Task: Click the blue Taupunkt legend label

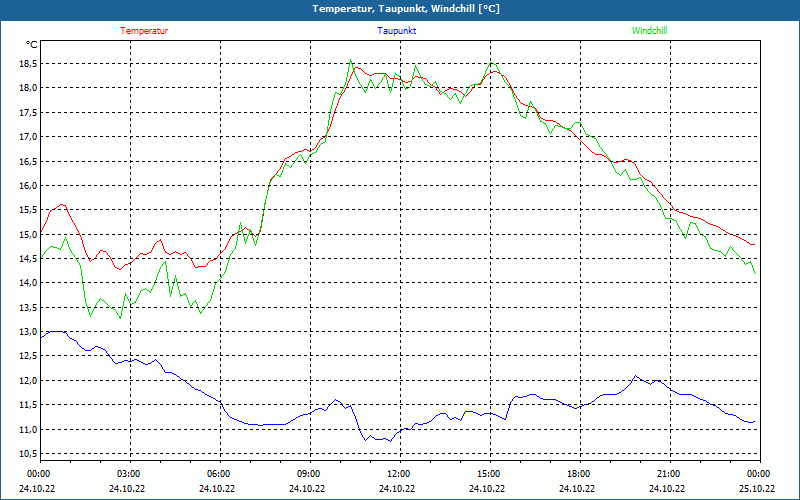Action: tap(396, 31)
